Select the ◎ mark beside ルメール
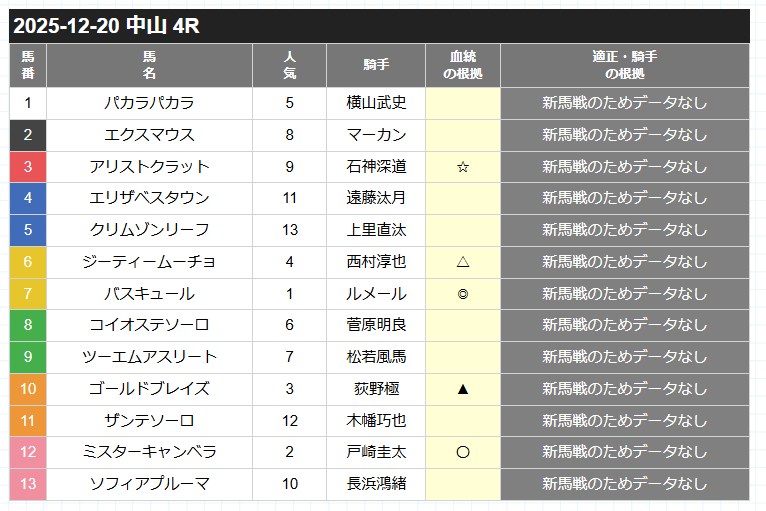The width and height of the screenshot is (766, 511). point(462,294)
